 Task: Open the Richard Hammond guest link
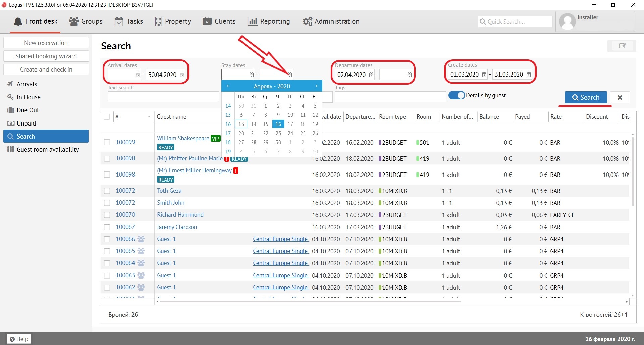pyautogui.click(x=180, y=215)
